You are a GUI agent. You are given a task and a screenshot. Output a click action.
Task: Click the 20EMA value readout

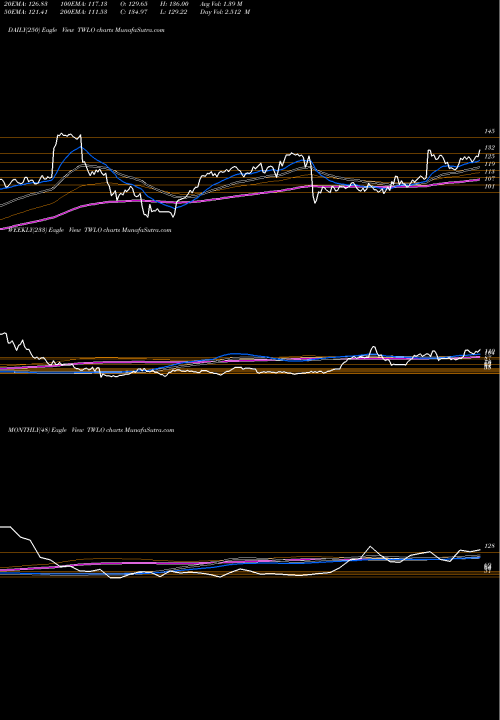point(26,4)
